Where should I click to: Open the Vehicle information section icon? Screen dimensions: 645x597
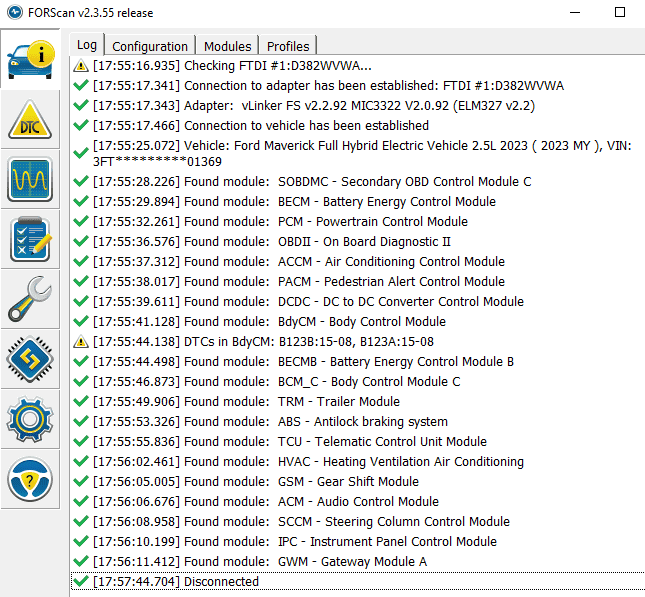point(30,59)
